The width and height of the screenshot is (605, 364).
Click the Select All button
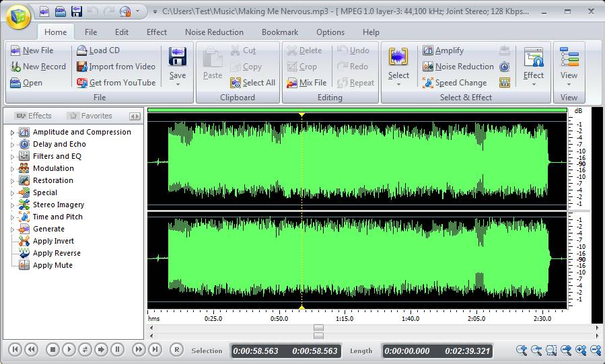click(253, 83)
